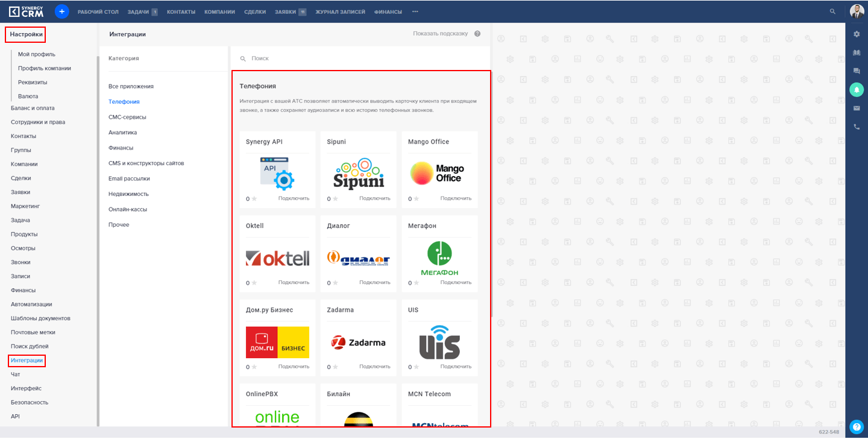Screen dimensions: 868x439
Task: Open the Рабочий стол top menu item
Action: point(98,11)
